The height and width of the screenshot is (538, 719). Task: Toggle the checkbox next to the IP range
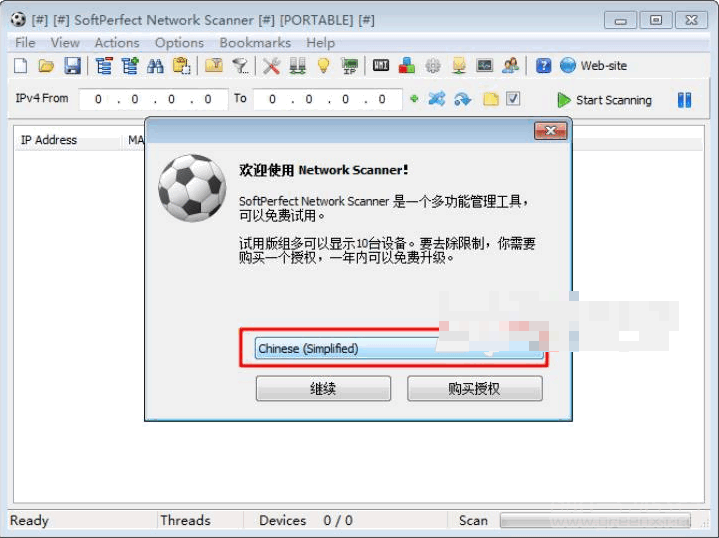(513, 99)
